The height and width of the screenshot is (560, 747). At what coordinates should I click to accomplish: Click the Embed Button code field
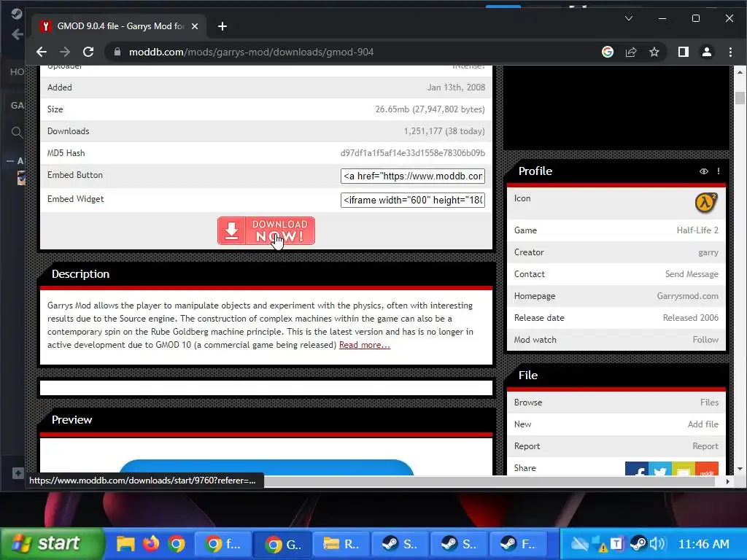[413, 176]
